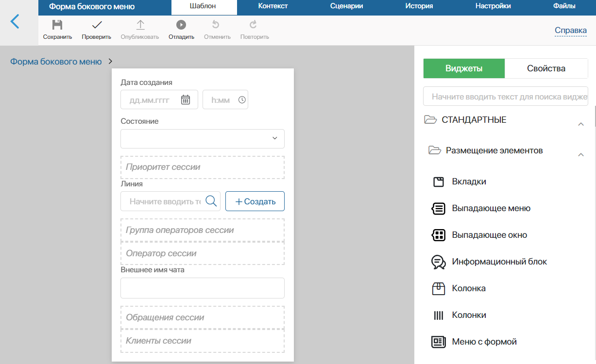The image size is (596, 364).
Task: Select the Меню с формой widget icon
Action: point(439,342)
